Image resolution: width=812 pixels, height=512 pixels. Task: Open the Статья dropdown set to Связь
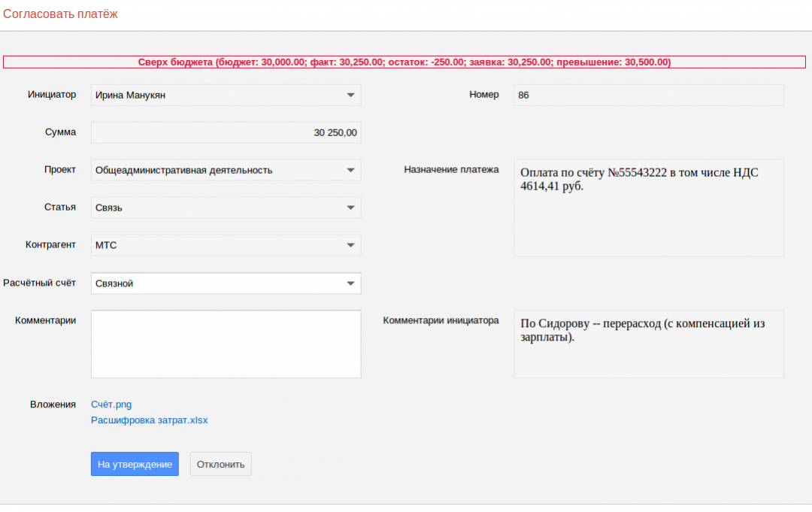pyautogui.click(x=226, y=208)
